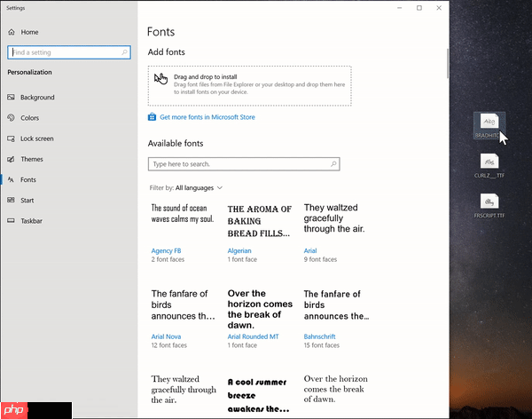Click the Settings window vertical scrollbar

(448, 64)
